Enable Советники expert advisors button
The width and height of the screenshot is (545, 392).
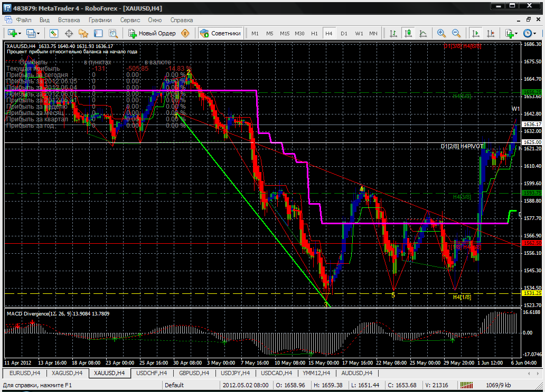tap(221, 33)
